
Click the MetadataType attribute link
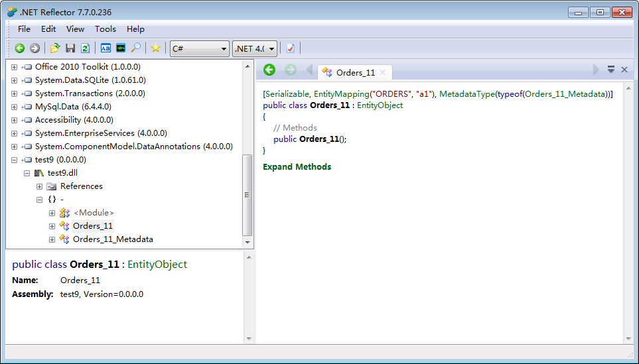pos(467,94)
